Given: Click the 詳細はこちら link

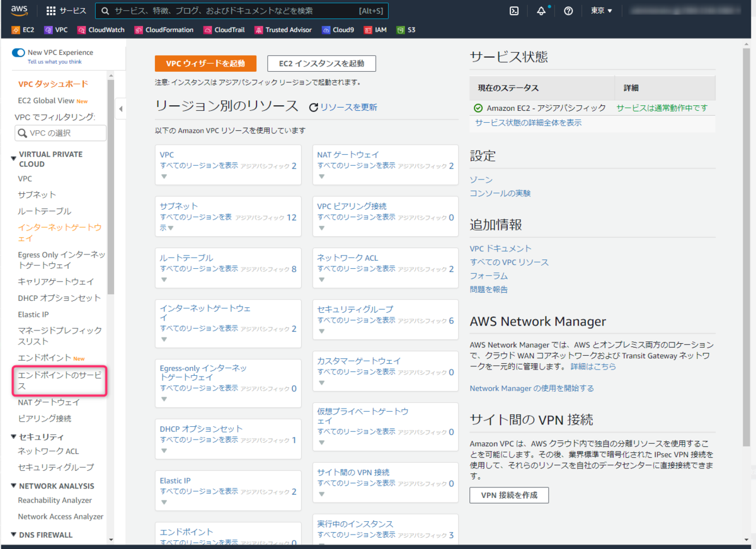Looking at the screenshot, I should [x=593, y=366].
